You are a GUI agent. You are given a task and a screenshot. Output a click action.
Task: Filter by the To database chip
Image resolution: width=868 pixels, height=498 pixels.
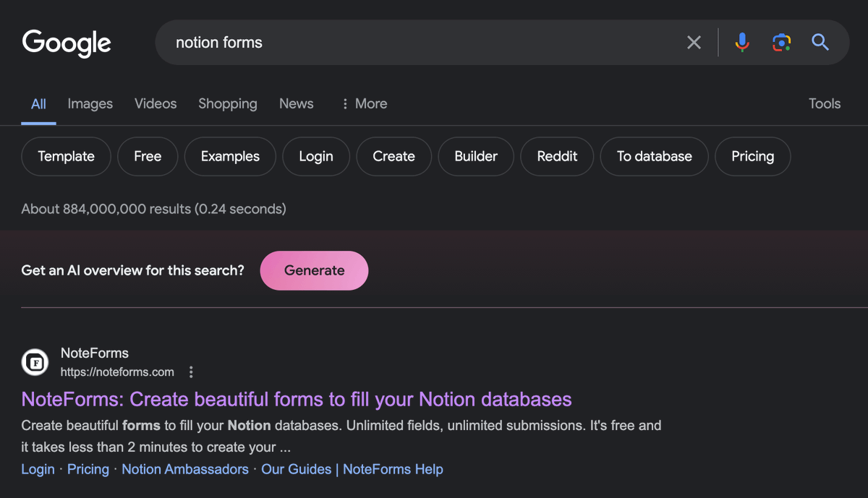pos(655,156)
